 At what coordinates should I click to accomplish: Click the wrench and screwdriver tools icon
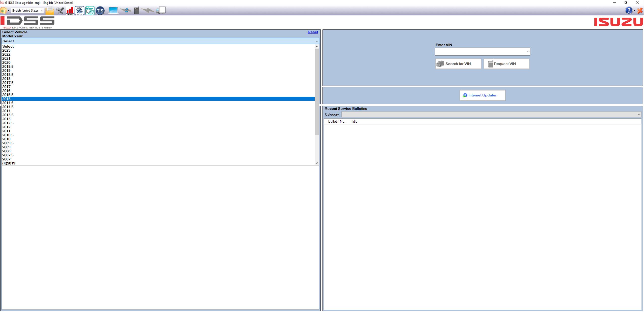[x=60, y=11]
